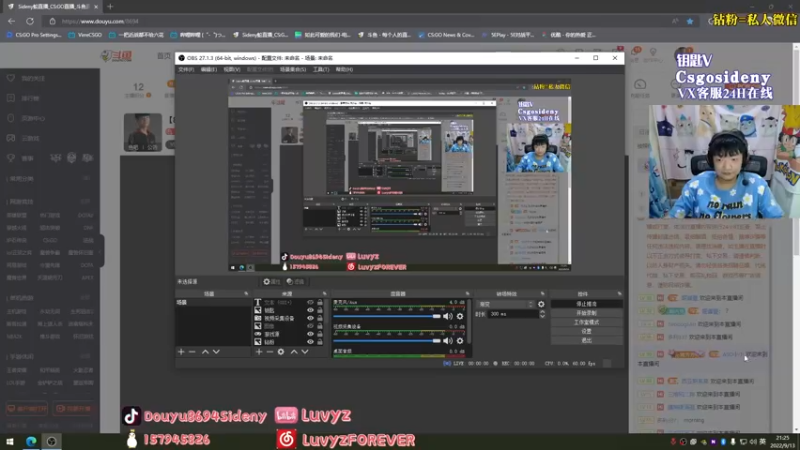The width and height of the screenshot is (800, 450).
Task: Remove the selected scene with the minus icon in the 场景 panel
Action: (x=192, y=352)
